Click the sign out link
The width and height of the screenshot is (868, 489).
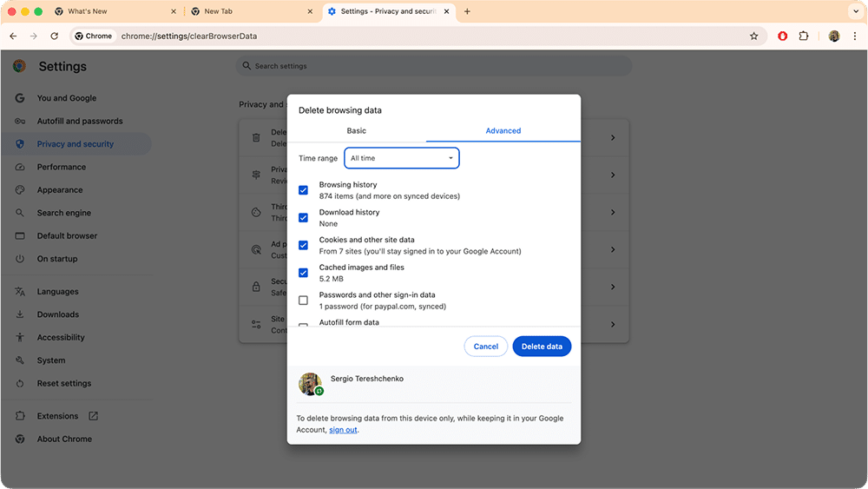click(x=343, y=430)
